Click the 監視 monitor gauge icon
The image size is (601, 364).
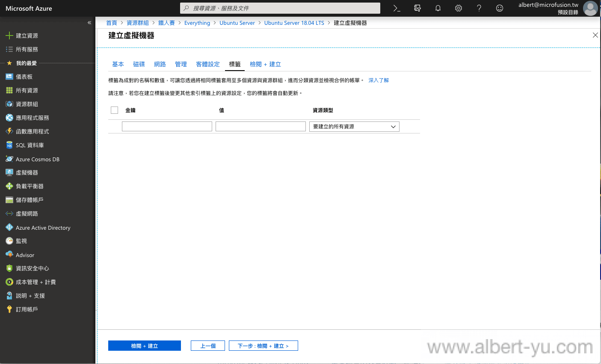click(x=9, y=241)
